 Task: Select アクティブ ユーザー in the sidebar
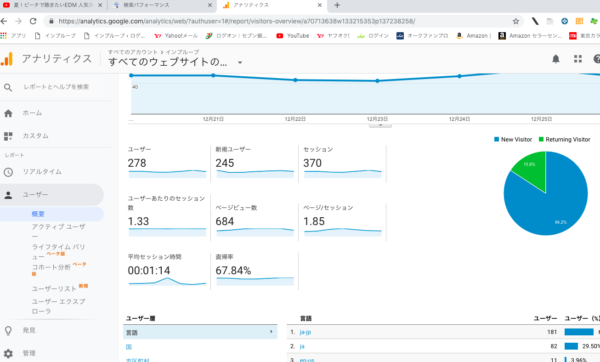[59, 232]
